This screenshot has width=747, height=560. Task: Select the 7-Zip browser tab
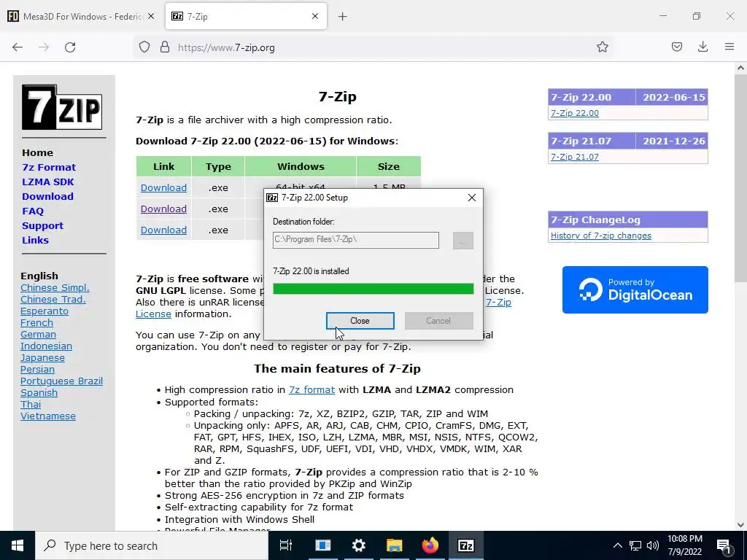[246, 16]
